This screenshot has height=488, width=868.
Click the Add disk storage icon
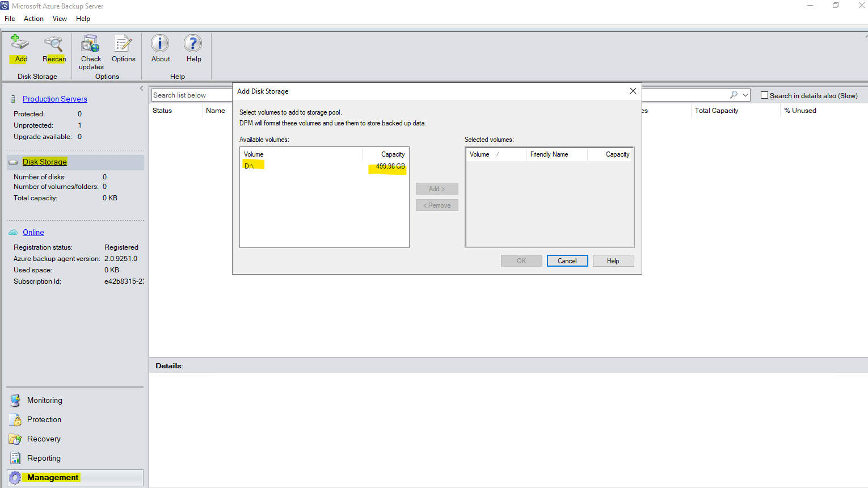tap(20, 43)
